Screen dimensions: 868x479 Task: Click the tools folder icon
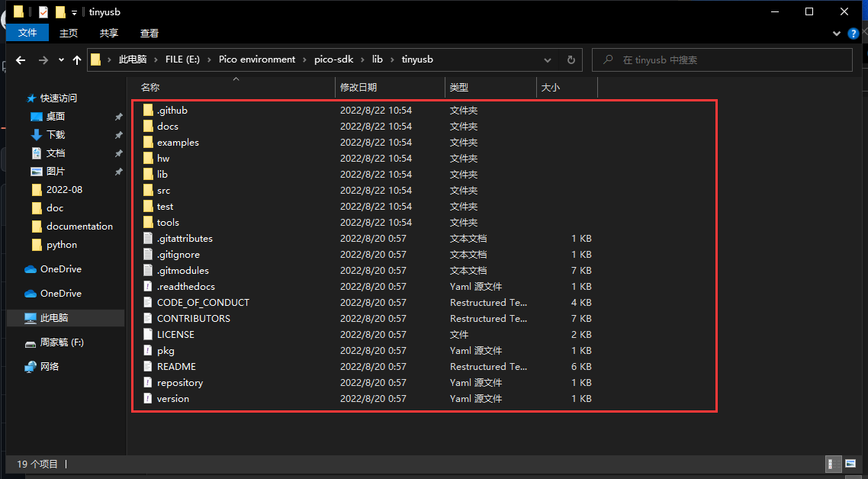pos(147,223)
